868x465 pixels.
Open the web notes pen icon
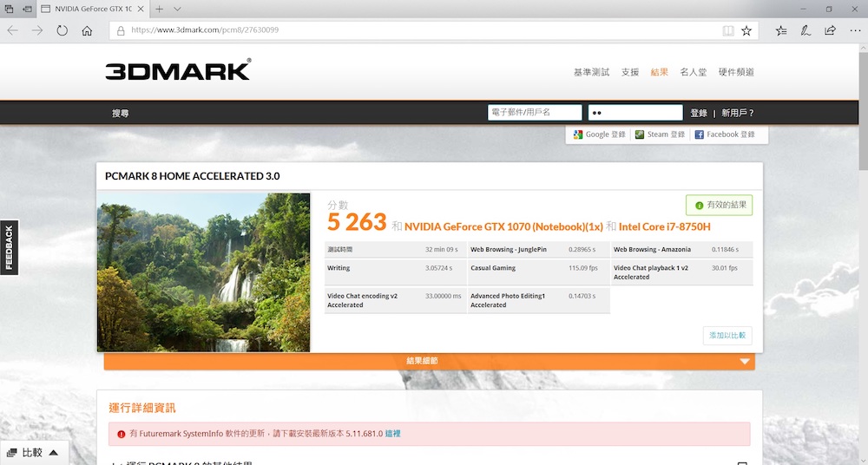[x=806, y=30]
